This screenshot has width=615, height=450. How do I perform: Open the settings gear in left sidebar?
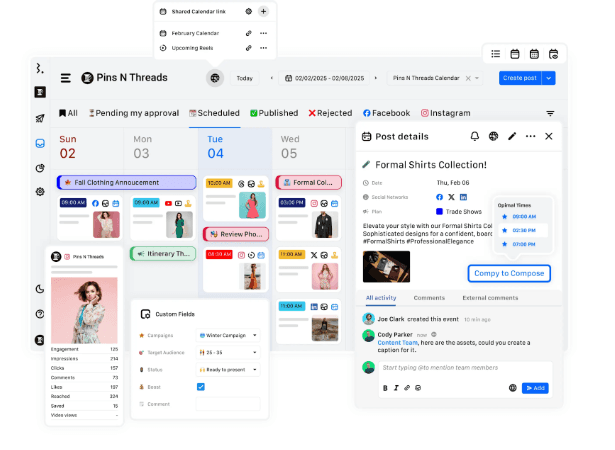pos(40,191)
